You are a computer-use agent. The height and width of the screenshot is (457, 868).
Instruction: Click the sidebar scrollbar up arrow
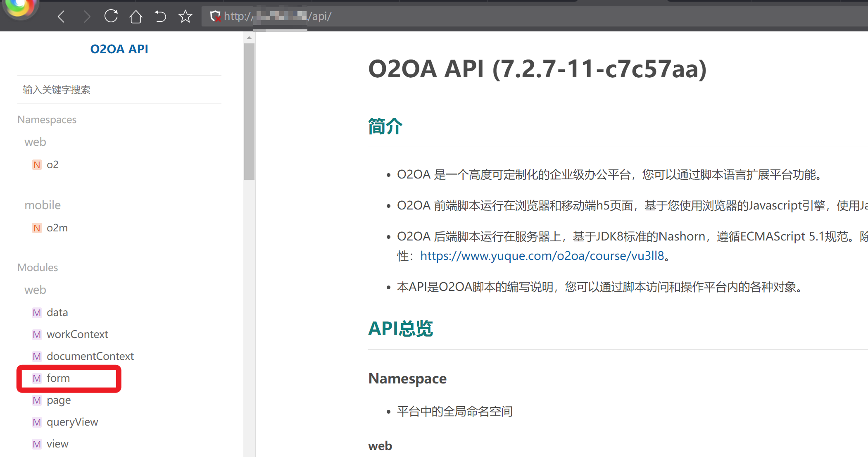[249, 38]
